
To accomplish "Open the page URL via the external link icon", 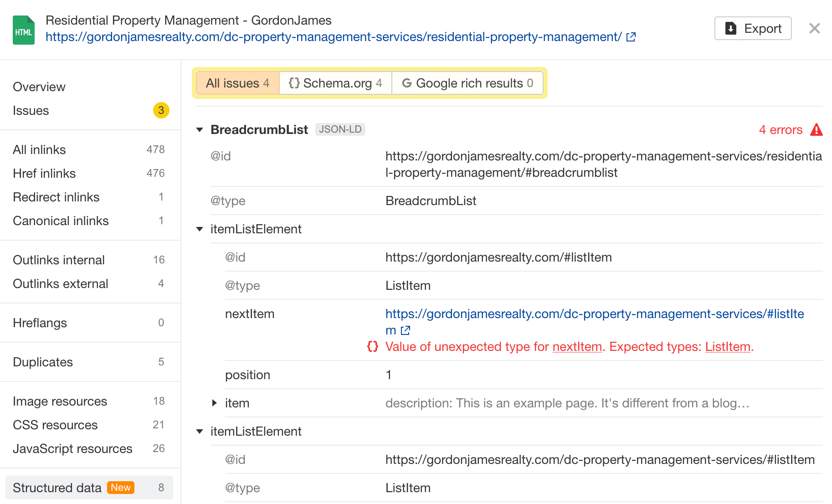I will pyautogui.click(x=631, y=37).
